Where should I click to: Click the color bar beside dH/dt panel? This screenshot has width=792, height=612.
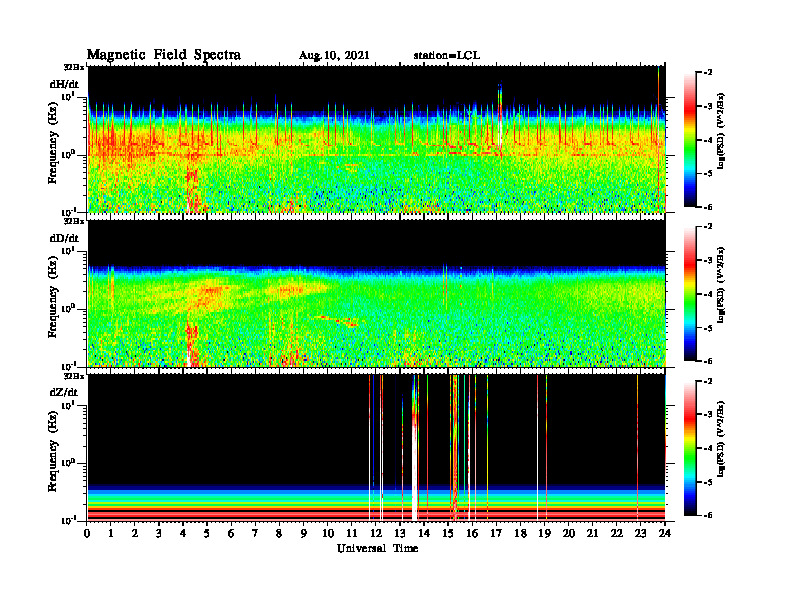point(690,140)
